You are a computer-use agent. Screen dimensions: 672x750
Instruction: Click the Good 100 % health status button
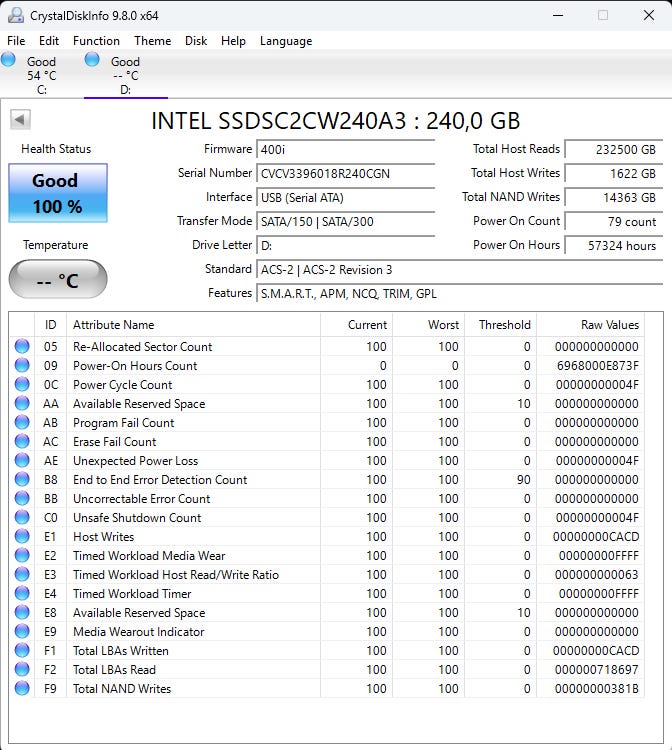click(58, 193)
